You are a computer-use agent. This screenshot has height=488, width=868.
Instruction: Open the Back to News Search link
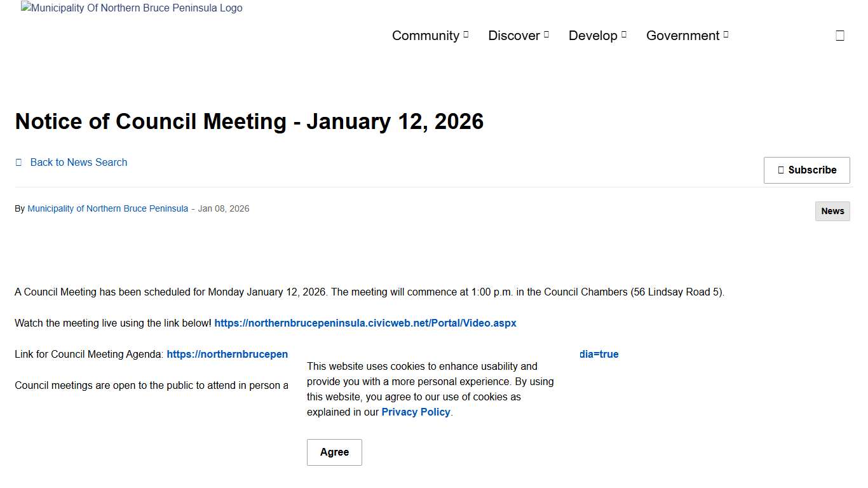[x=78, y=162]
